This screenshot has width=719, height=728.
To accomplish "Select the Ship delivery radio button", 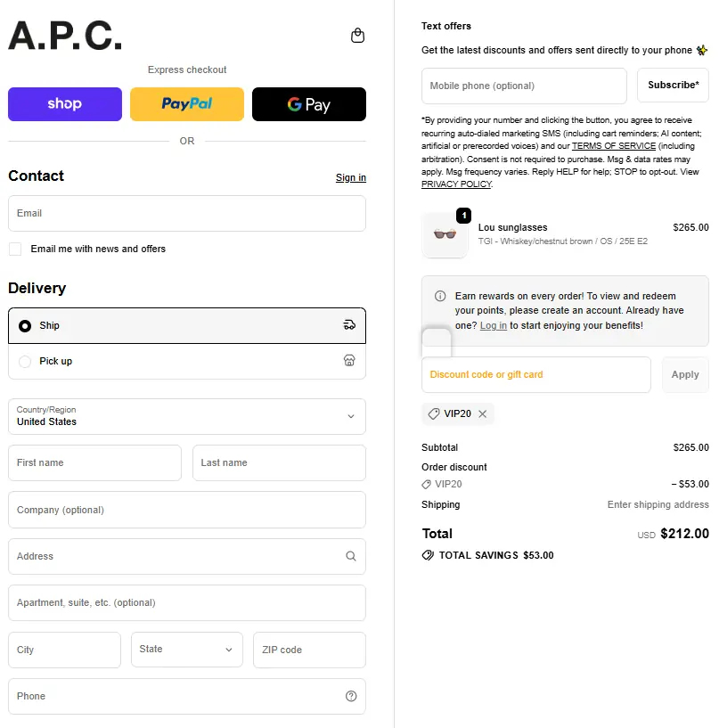I will (x=25, y=326).
